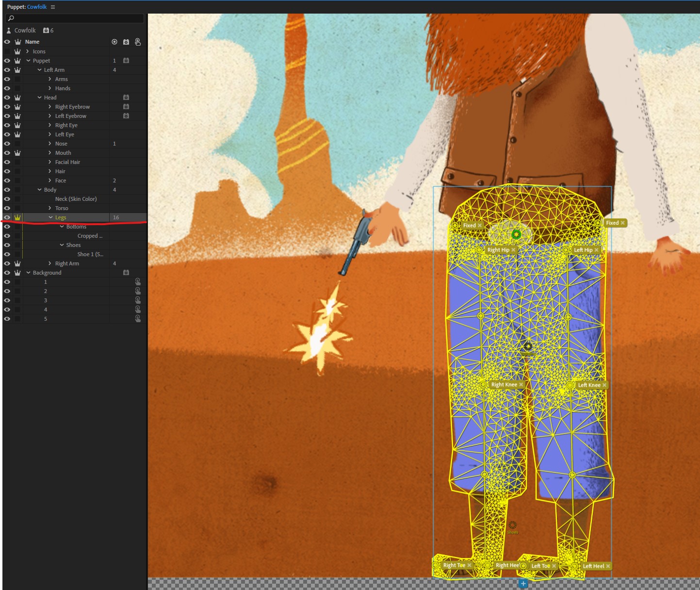The height and width of the screenshot is (590, 700).
Task: Click the blue Cowfolk puppet name link
Action: coord(36,6)
